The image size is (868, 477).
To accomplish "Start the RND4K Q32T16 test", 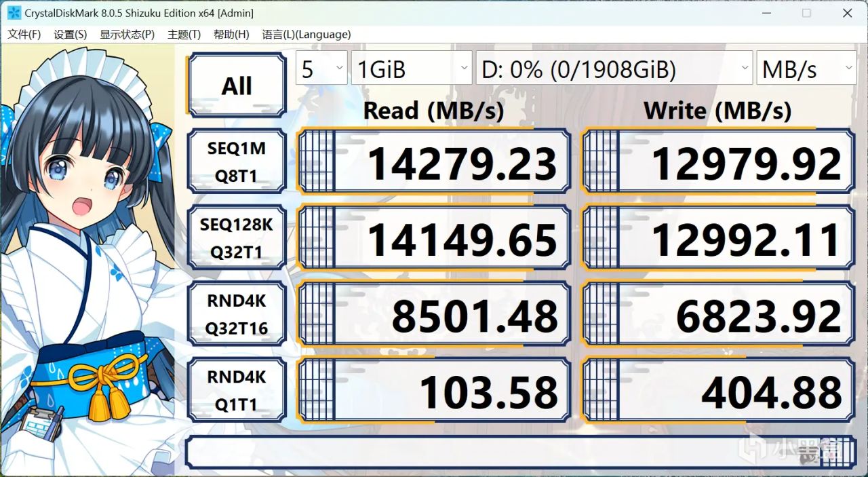I will click(237, 315).
